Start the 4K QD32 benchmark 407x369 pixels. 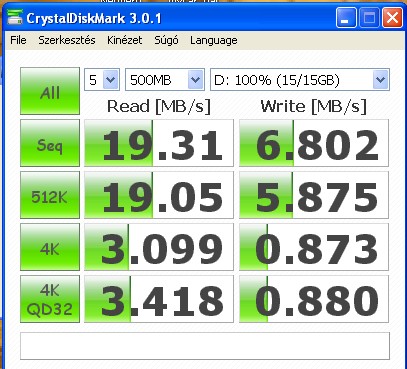click(50, 299)
